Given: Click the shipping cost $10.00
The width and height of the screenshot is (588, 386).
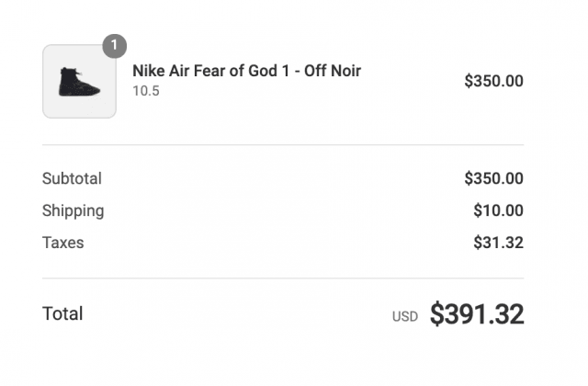Looking at the screenshot, I should pos(498,210).
